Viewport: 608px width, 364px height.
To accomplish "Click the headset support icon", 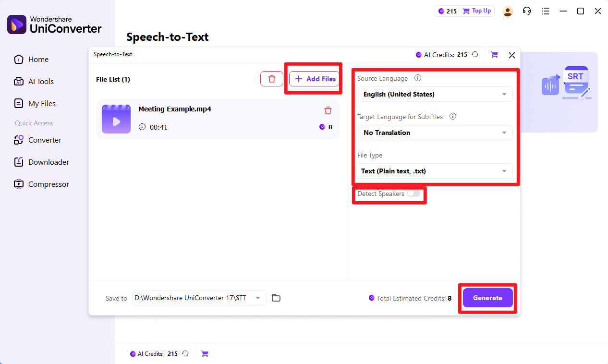I will (527, 11).
